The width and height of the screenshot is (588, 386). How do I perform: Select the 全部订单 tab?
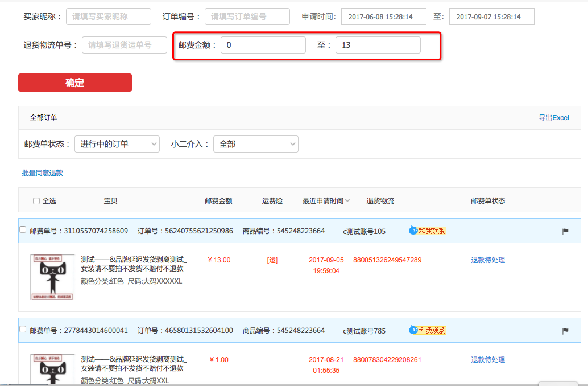pyautogui.click(x=43, y=118)
